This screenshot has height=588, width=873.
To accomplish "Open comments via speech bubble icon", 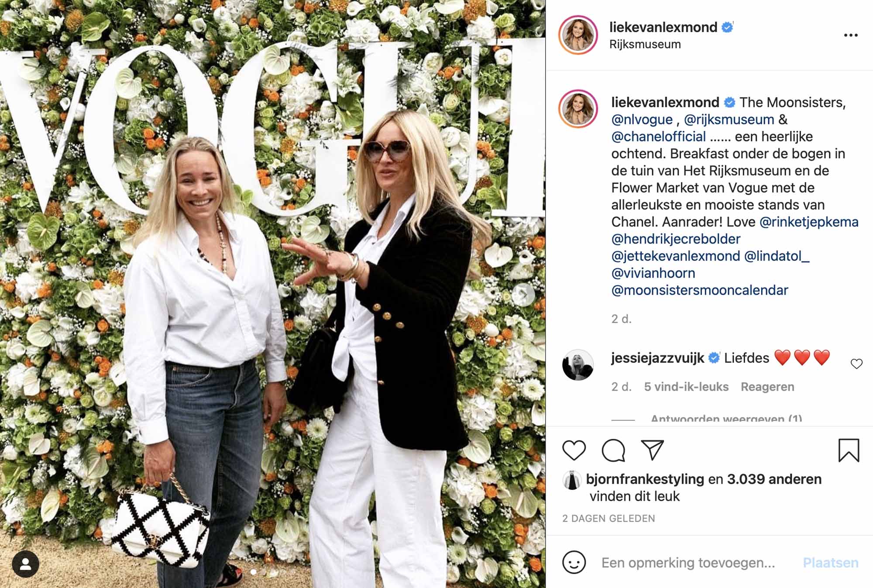I will coord(613,450).
